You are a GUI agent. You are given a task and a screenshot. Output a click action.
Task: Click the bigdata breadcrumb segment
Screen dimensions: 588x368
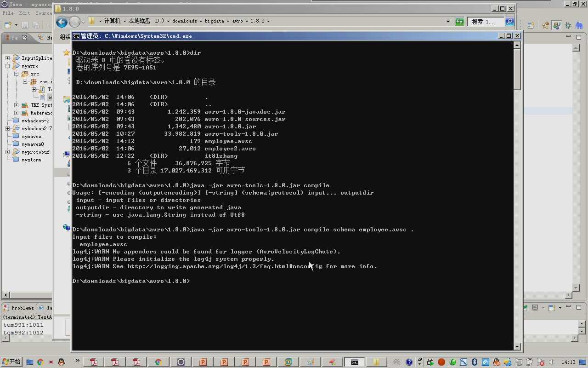[x=215, y=21]
